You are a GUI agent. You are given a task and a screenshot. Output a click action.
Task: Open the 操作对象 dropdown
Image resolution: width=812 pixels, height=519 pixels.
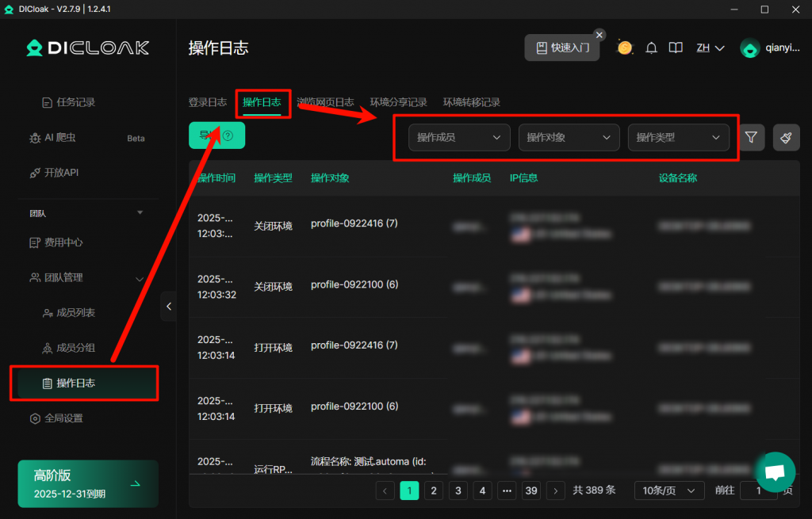pyautogui.click(x=569, y=137)
